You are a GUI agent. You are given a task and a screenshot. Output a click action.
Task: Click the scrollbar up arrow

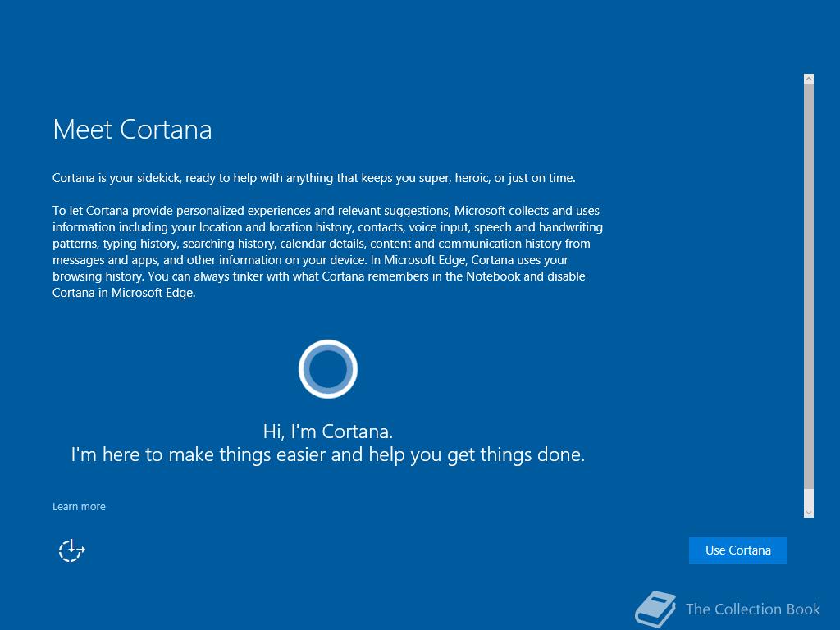click(x=809, y=79)
